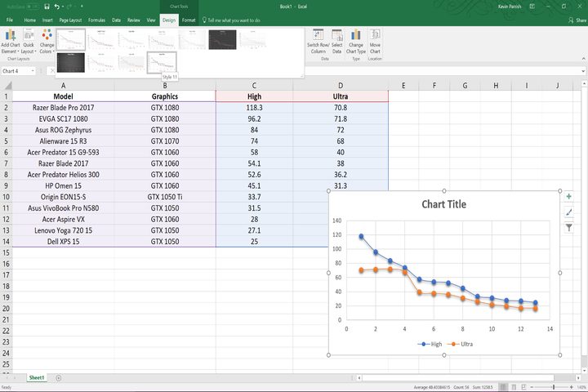Click the Undo arrow icon
The width and height of the screenshot is (588, 392).
pyautogui.click(x=56, y=7)
